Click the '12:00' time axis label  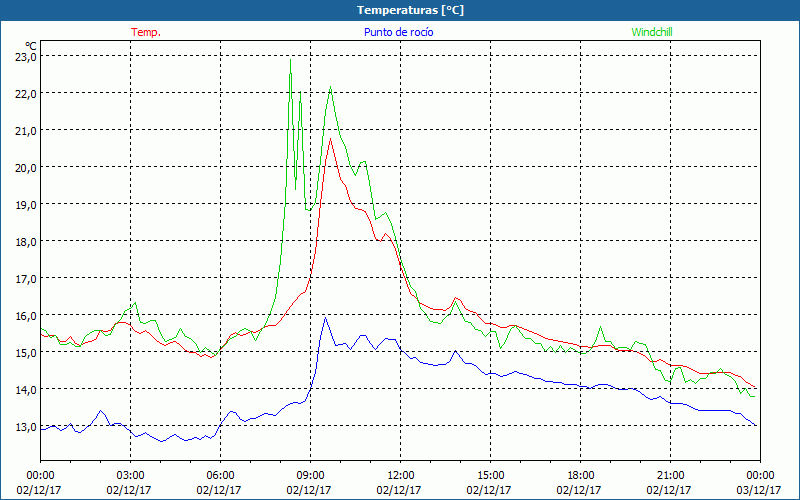tap(401, 476)
